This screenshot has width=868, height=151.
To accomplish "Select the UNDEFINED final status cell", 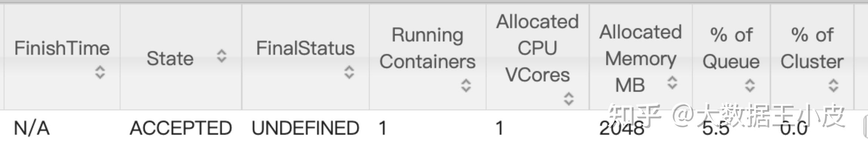I will tap(305, 128).
